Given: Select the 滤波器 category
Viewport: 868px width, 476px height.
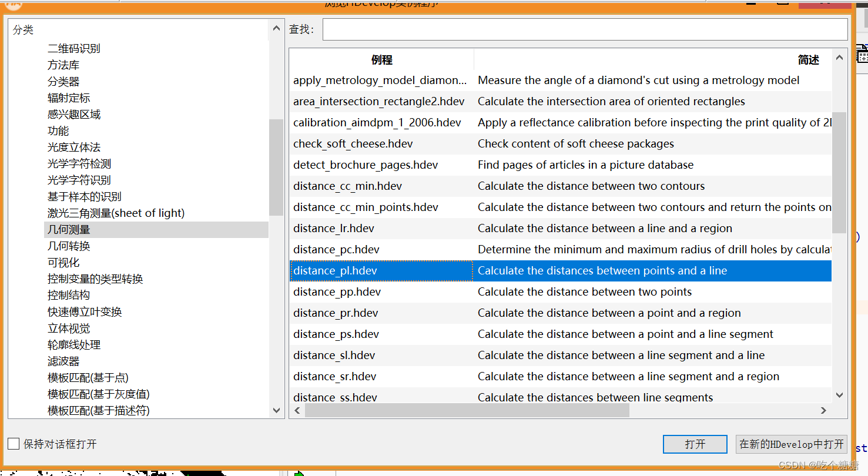Looking at the screenshot, I should point(63,361).
